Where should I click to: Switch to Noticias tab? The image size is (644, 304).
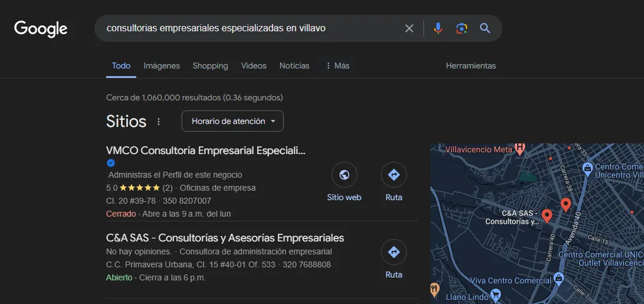pos(294,66)
